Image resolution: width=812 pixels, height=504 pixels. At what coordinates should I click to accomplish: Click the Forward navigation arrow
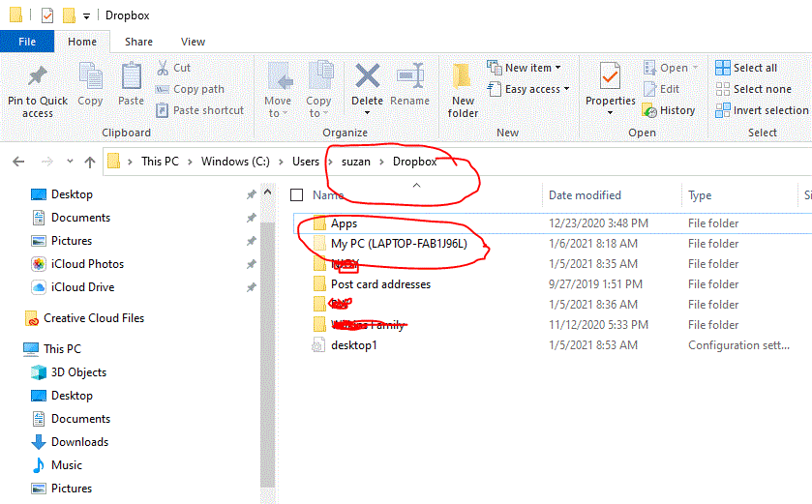(47, 162)
